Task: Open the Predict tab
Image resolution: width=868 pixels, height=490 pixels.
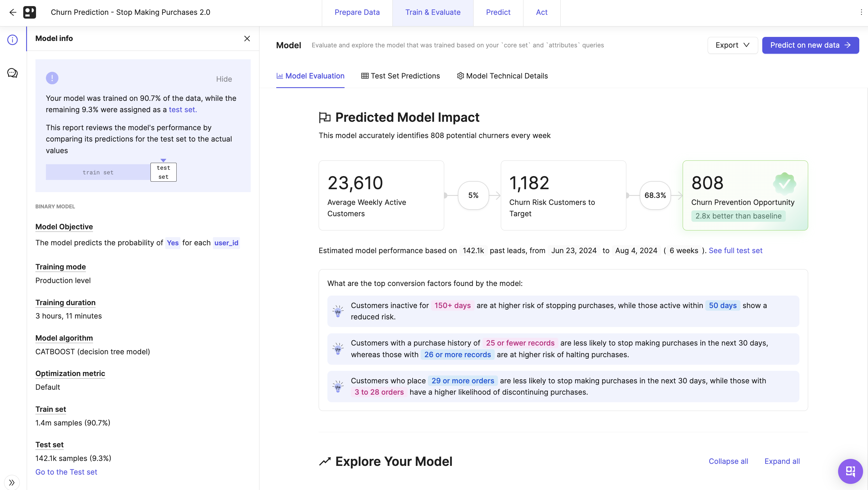Action: pos(498,12)
